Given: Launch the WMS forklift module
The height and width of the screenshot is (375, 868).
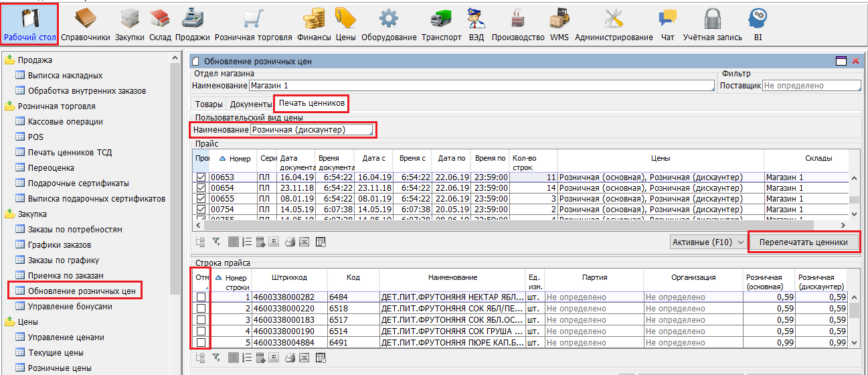Looking at the screenshot, I should tap(559, 24).
